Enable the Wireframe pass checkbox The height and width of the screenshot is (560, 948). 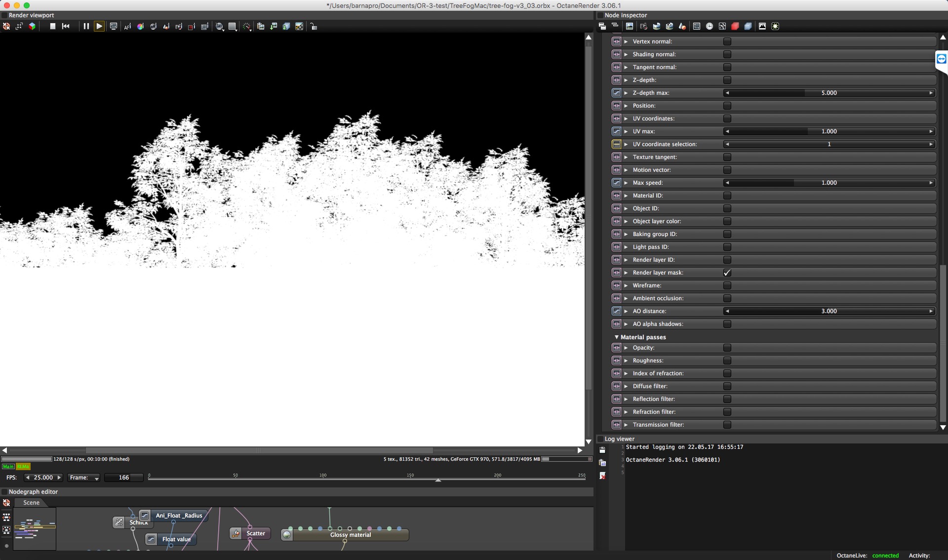click(x=727, y=285)
